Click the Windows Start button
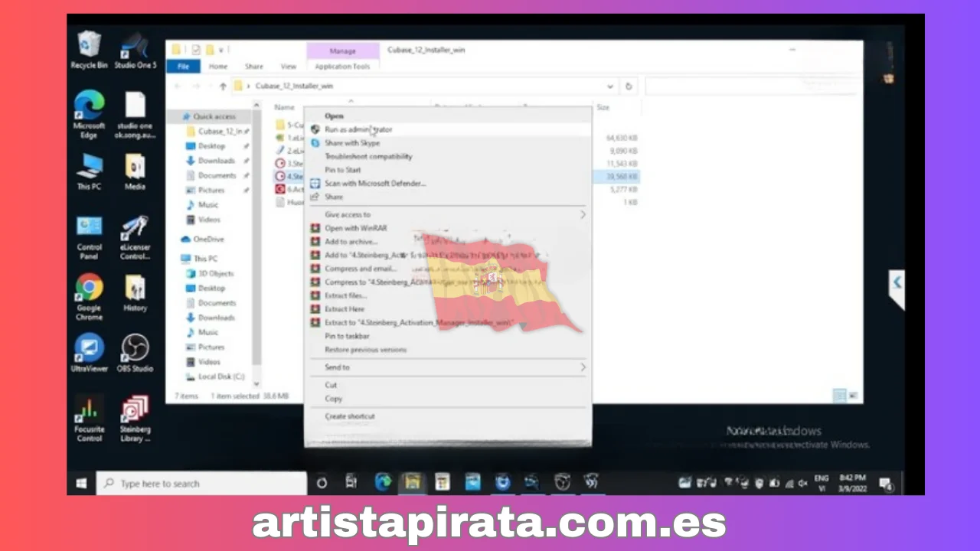The image size is (980, 551). tap(81, 483)
